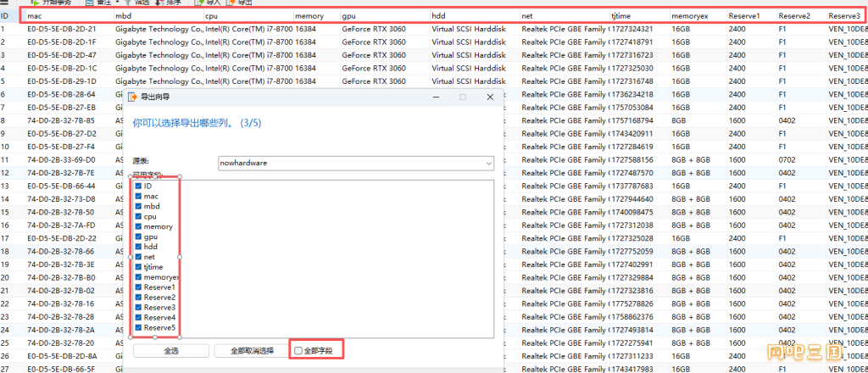Click the export wizard title icon
The image size is (868, 373).
point(131,97)
